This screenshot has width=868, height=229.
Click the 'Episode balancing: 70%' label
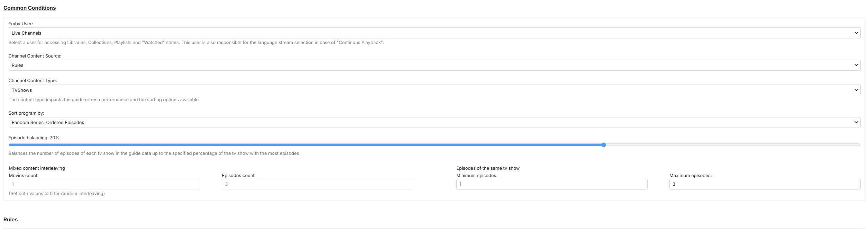click(x=34, y=138)
